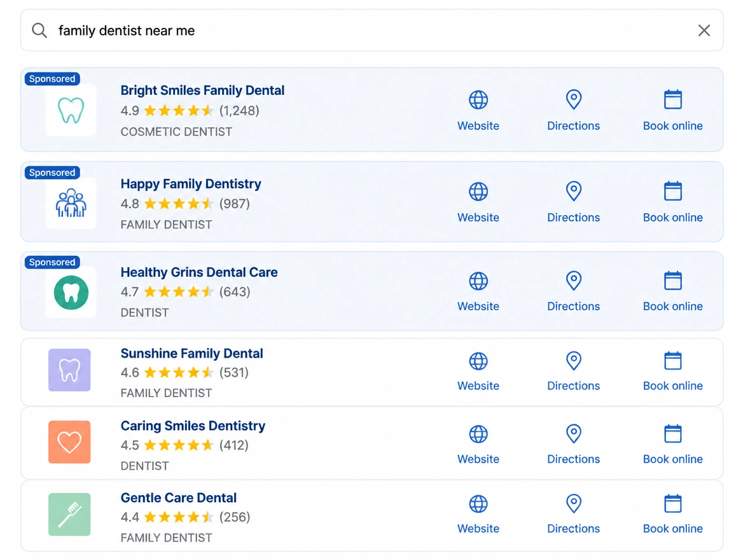
Task: Open Happy Family Dentistry website globe icon
Action: point(478,192)
